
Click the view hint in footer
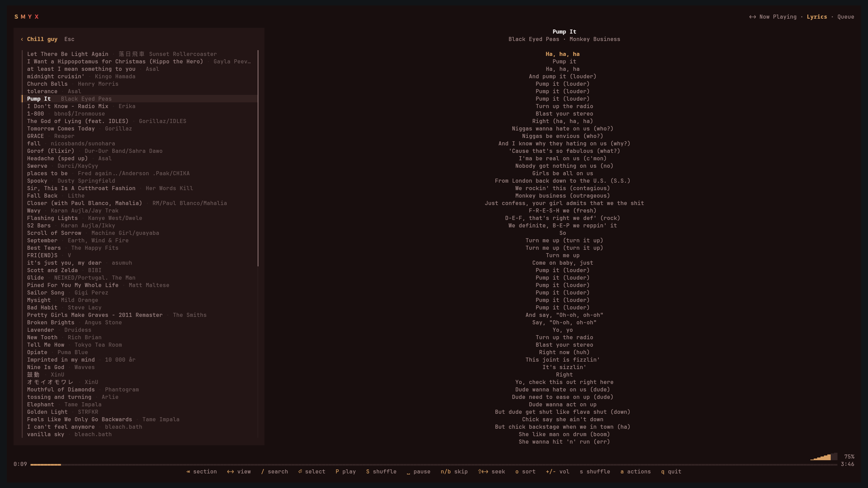pos(239,472)
